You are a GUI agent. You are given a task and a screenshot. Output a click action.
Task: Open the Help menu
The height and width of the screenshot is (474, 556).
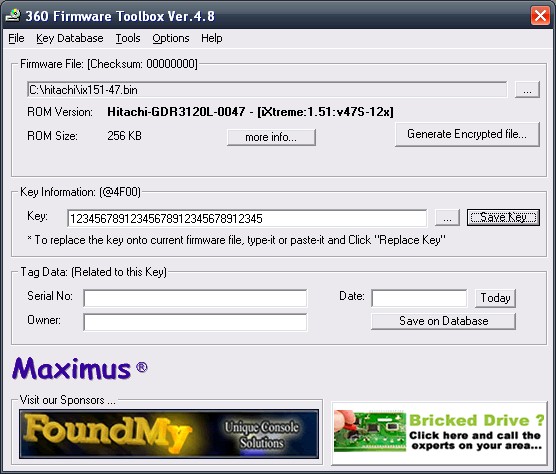pyautogui.click(x=212, y=38)
